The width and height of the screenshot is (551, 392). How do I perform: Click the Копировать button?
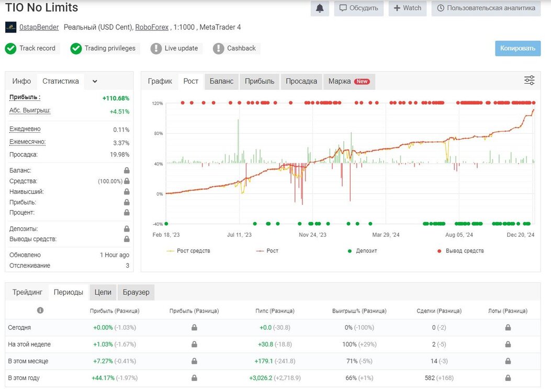point(518,49)
